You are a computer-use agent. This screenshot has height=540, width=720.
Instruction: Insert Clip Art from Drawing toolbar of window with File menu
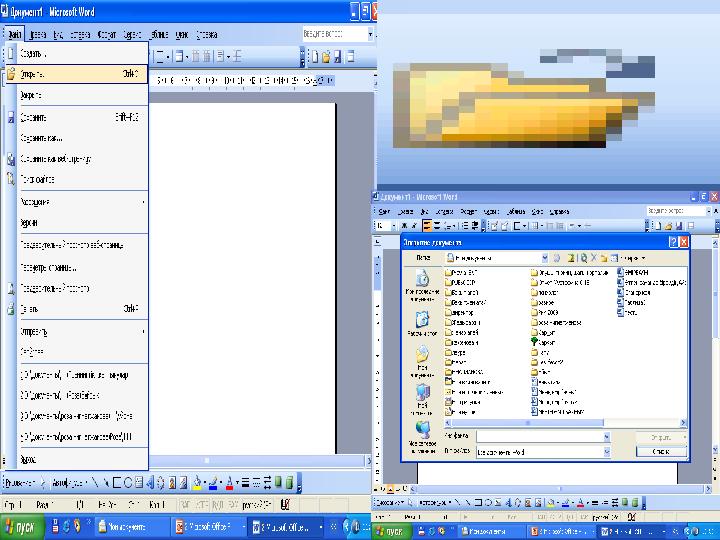172,483
